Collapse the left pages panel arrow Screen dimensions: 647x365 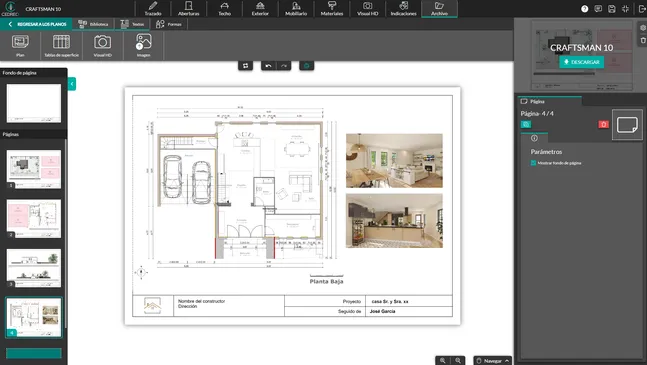tap(71, 84)
